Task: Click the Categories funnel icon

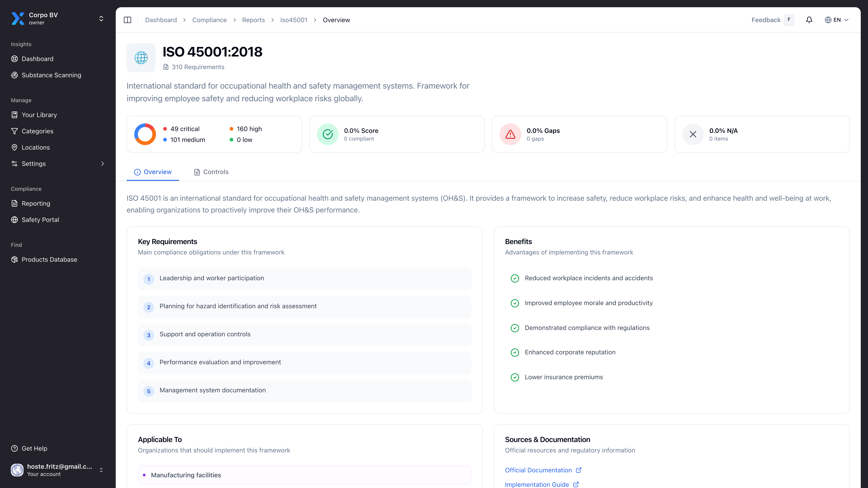Action: [14, 131]
